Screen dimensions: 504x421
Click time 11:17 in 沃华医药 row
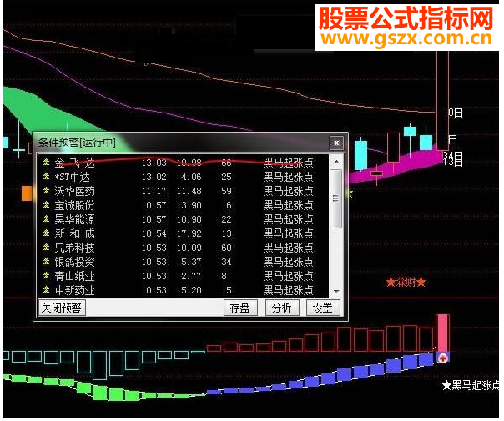(154, 192)
